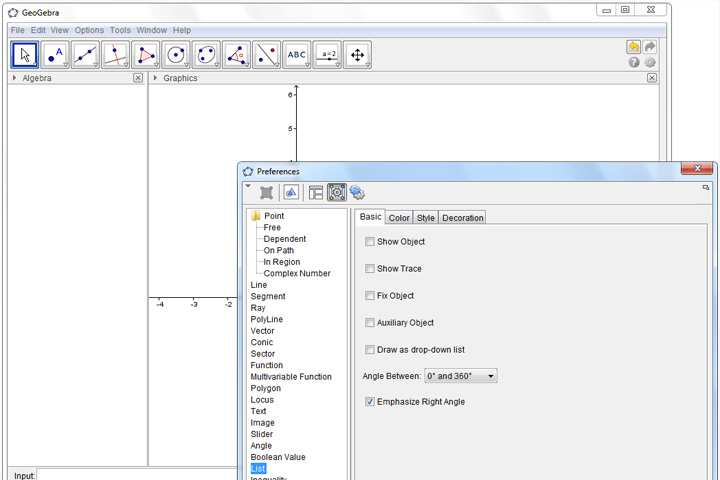Select the ABC Insert Text tool
The width and height of the screenshot is (720, 480).
297,55
